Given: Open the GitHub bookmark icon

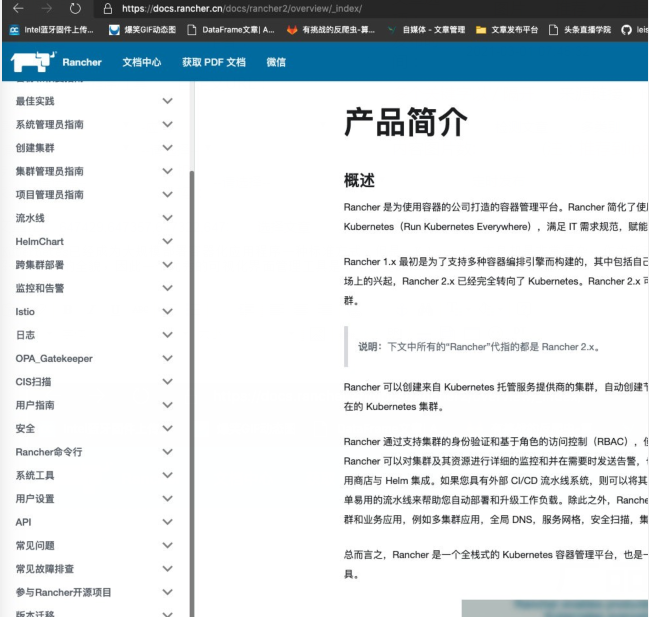Looking at the screenshot, I should (x=626, y=30).
